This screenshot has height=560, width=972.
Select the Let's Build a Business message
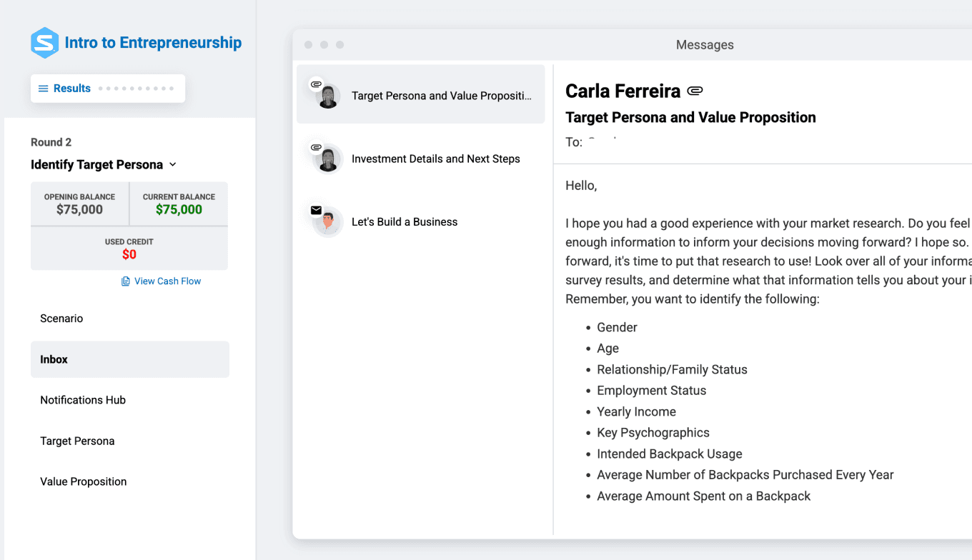coord(405,221)
